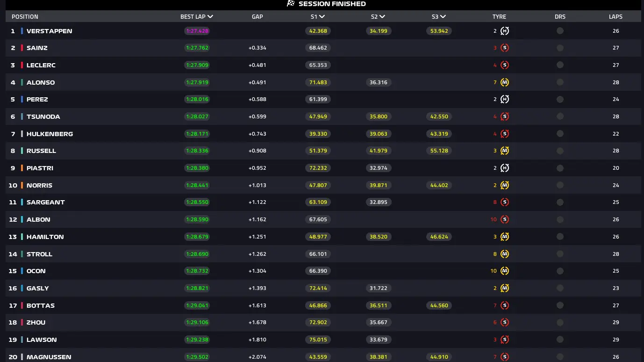Image resolution: width=644 pixels, height=362 pixels.
Task: Click Sargeant's soft tyre icon
Action: [505, 202]
